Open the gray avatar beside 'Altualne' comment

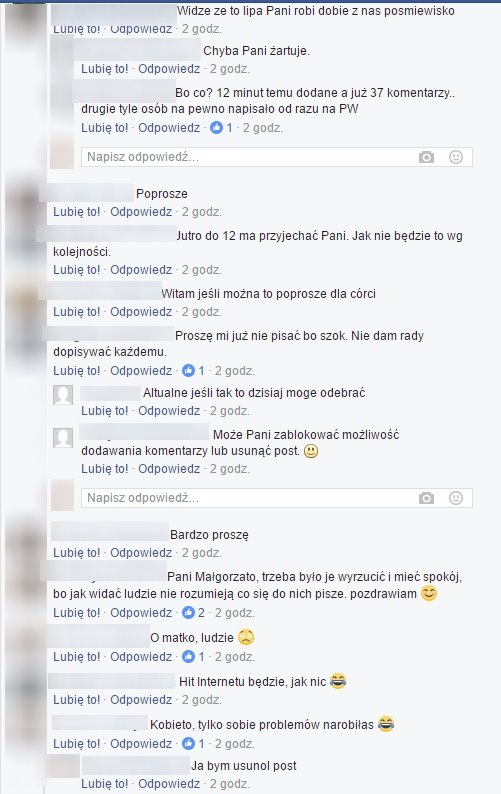63,395
